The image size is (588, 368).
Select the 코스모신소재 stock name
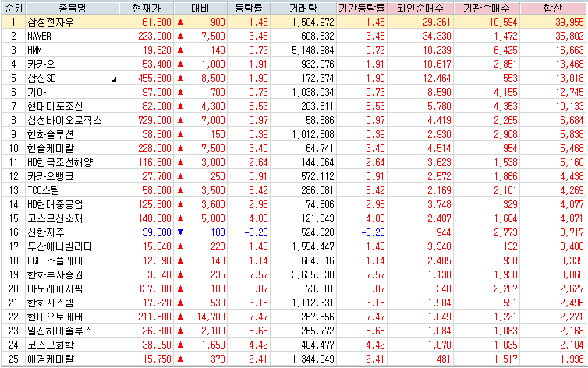pos(55,218)
